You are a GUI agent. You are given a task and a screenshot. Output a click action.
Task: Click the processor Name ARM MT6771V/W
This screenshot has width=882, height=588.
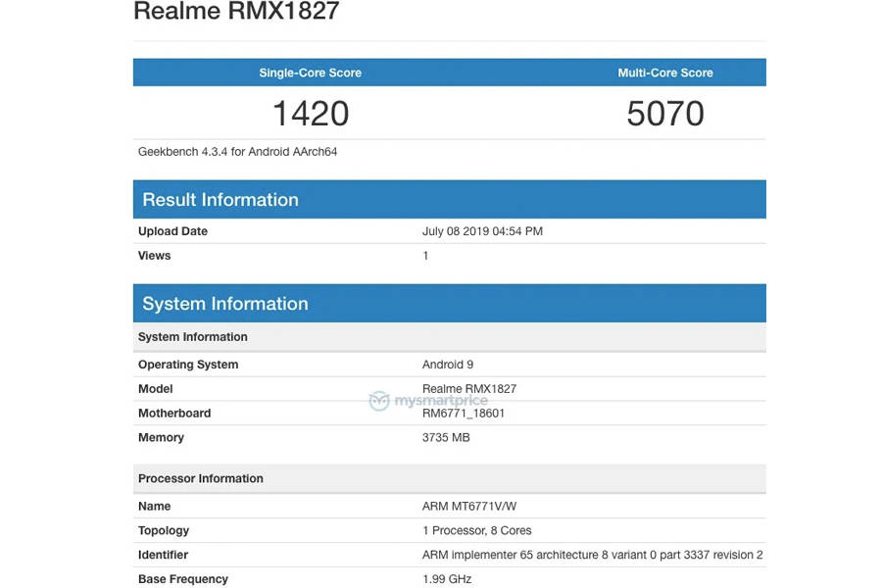click(468, 506)
